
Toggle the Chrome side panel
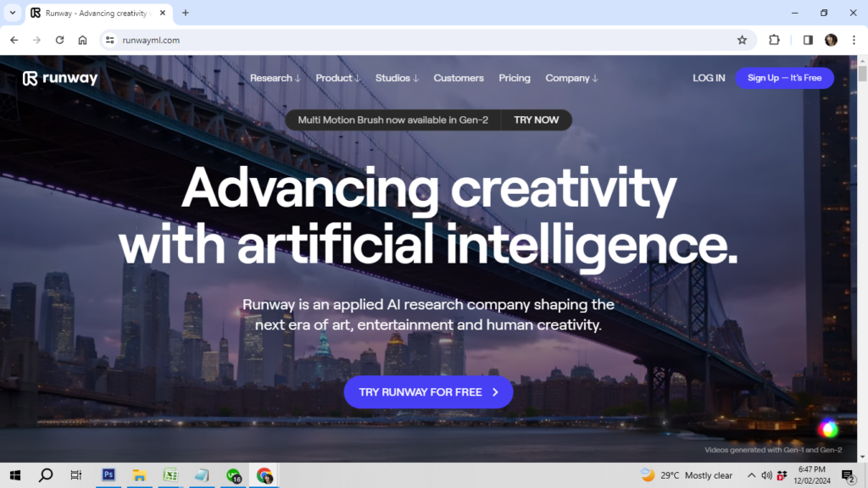808,40
